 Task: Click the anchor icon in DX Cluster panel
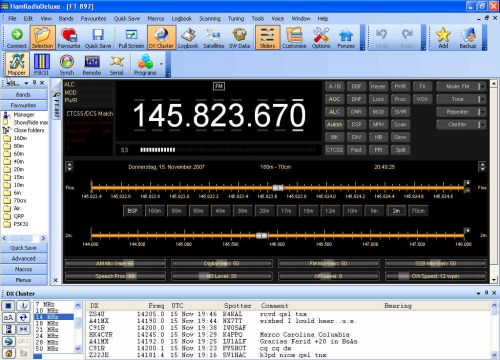click(23, 305)
